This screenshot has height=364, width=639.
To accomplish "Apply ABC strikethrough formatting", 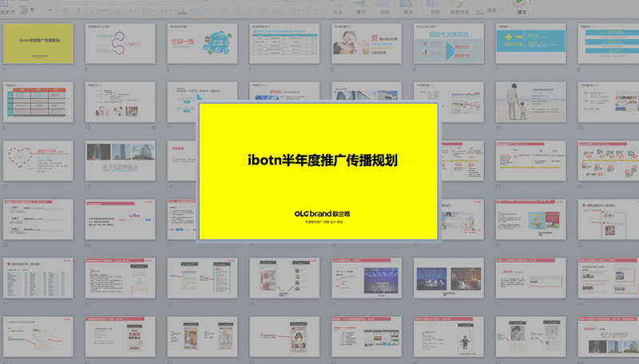I will point(105,10).
